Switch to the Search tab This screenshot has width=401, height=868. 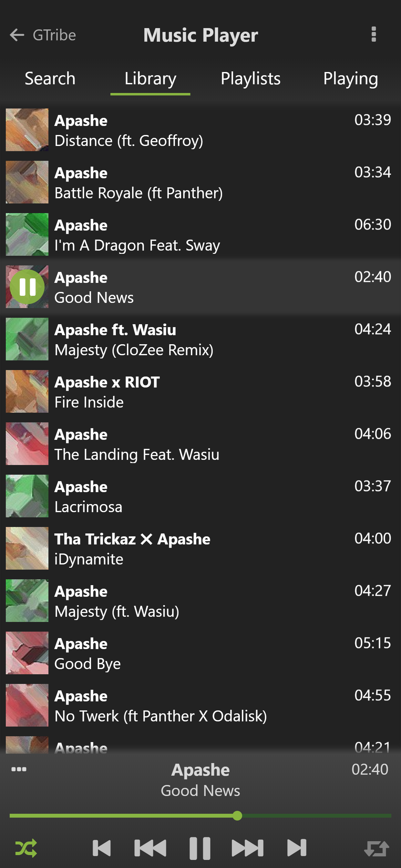(x=50, y=78)
